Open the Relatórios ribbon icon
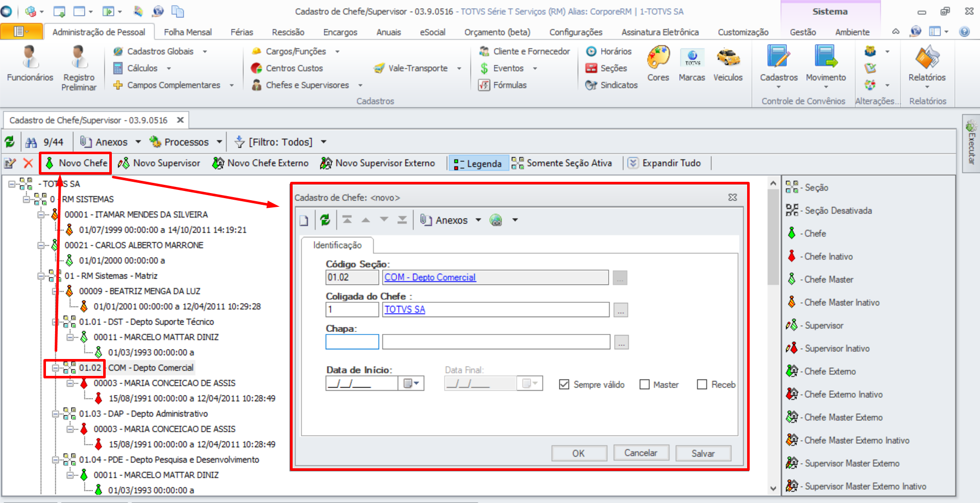The width and height of the screenshot is (980, 503). 927,66
